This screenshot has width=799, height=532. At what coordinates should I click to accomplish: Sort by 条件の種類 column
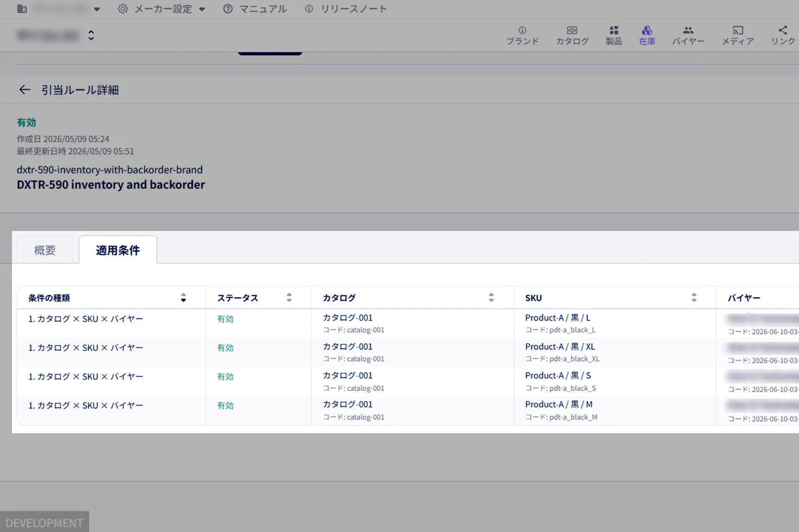click(184, 298)
